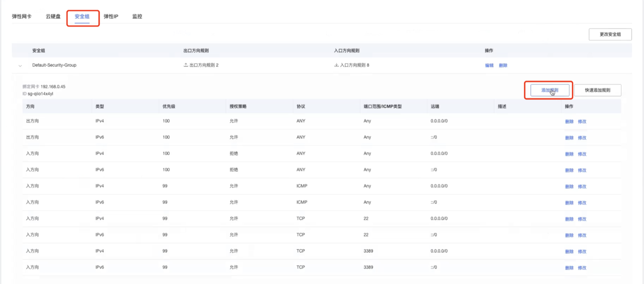Screen dimensions: 644x284
Task: Select the 安全组 tab
Action: pyautogui.click(x=82, y=17)
